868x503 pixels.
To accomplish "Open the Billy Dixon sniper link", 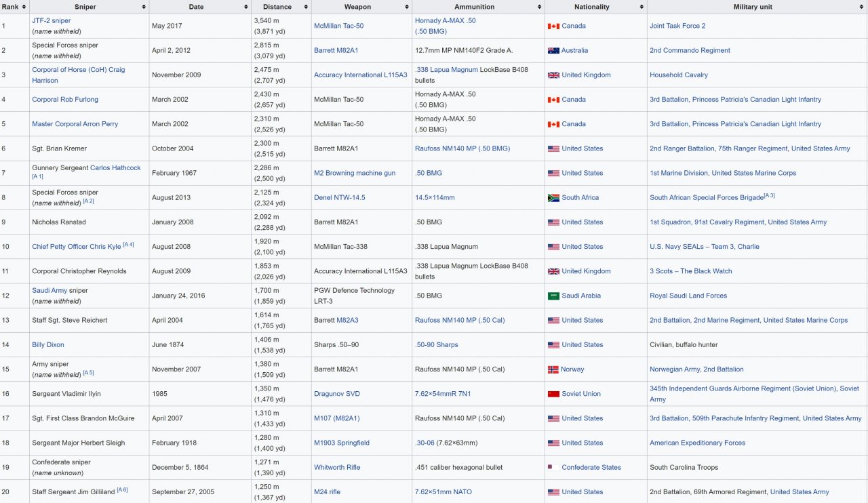I will click(48, 345).
